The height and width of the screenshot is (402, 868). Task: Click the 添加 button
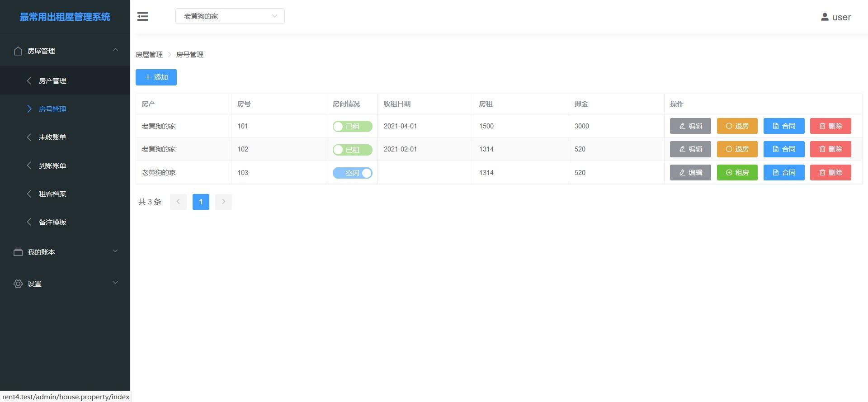156,77
